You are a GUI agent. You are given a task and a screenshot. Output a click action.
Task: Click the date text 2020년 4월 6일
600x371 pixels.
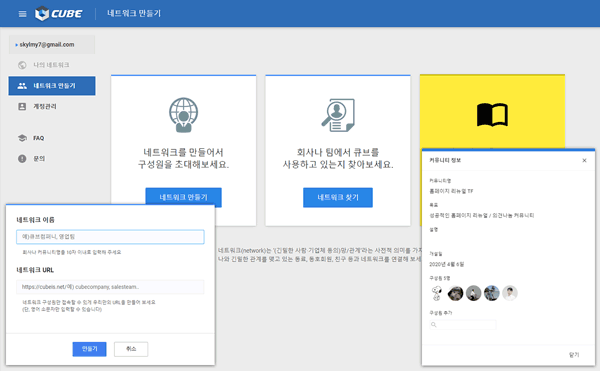pos(447,264)
